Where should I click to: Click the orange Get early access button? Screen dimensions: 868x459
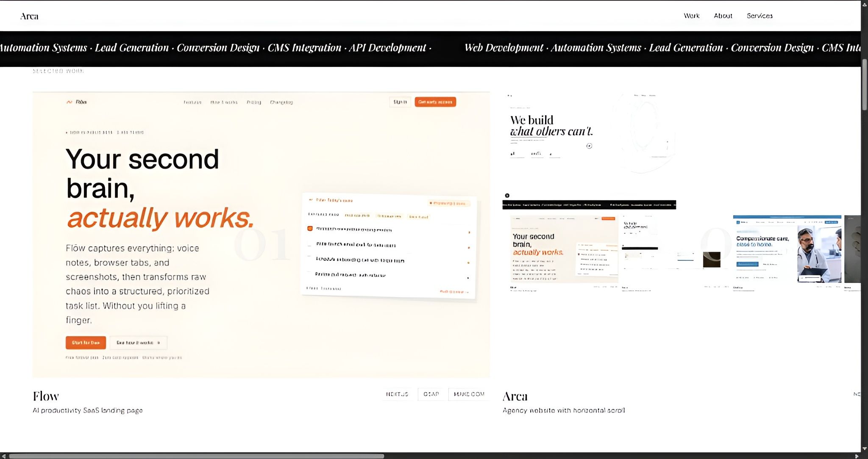pos(435,102)
